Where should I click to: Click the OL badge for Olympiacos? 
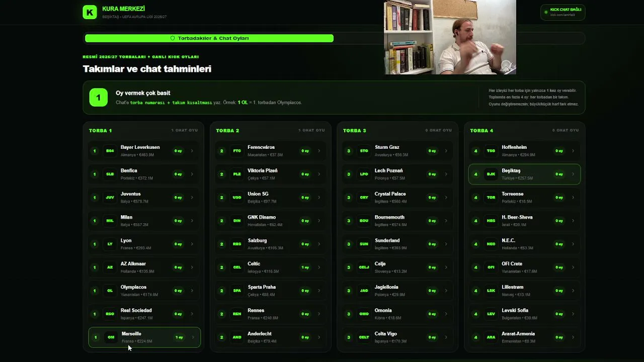[110, 291]
